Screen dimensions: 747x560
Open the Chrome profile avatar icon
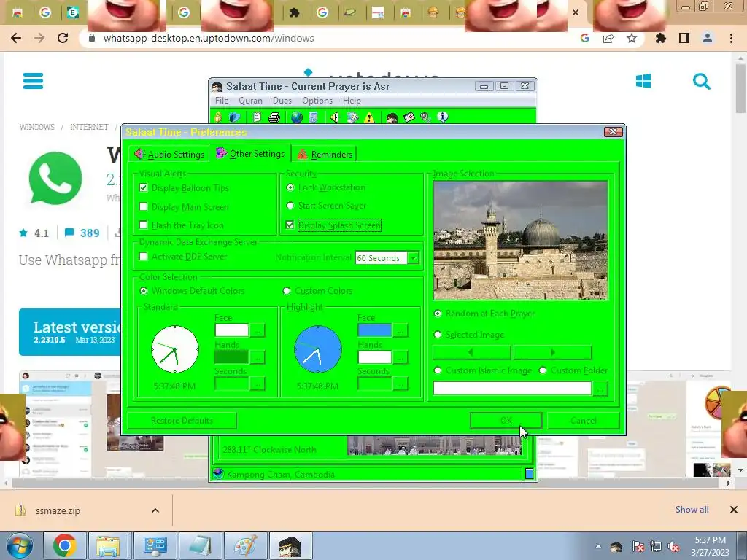708,38
